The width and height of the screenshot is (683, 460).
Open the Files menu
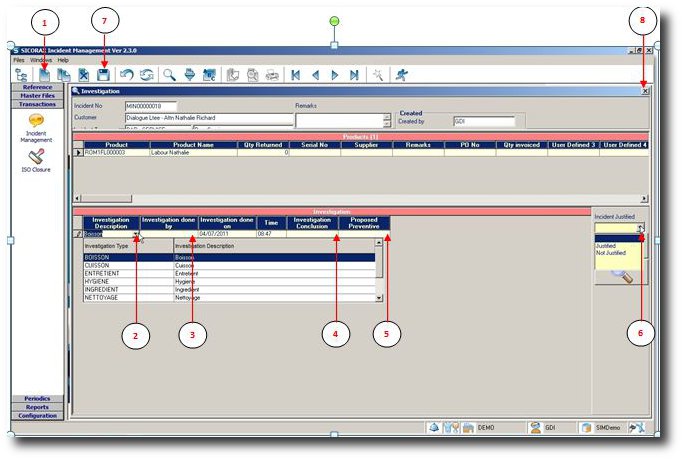19,60
